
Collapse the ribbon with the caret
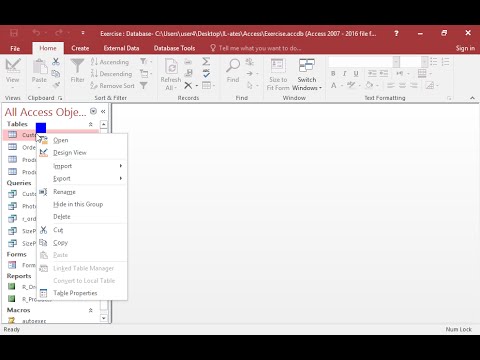[472, 98]
